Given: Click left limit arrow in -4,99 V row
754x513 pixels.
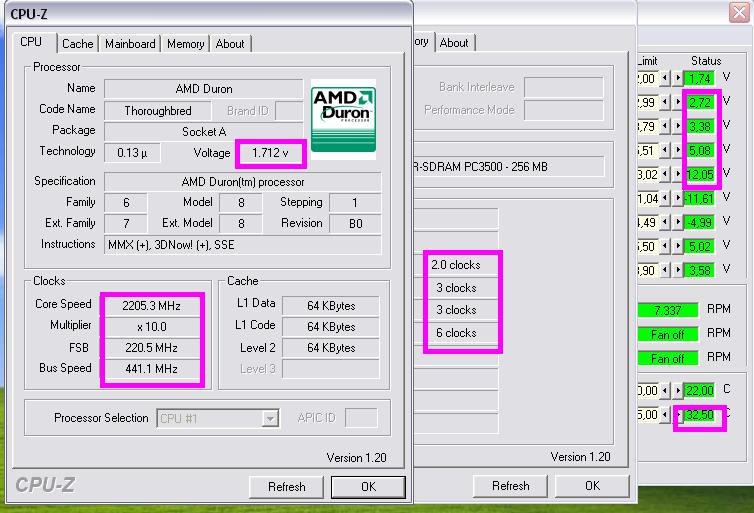Looking at the screenshot, I should [665, 222].
